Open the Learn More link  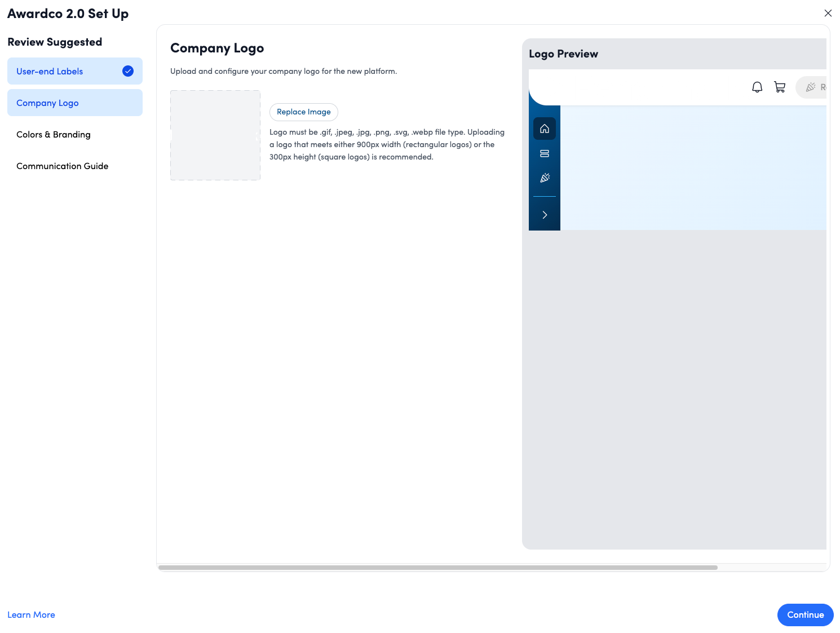click(x=31, y=615)
